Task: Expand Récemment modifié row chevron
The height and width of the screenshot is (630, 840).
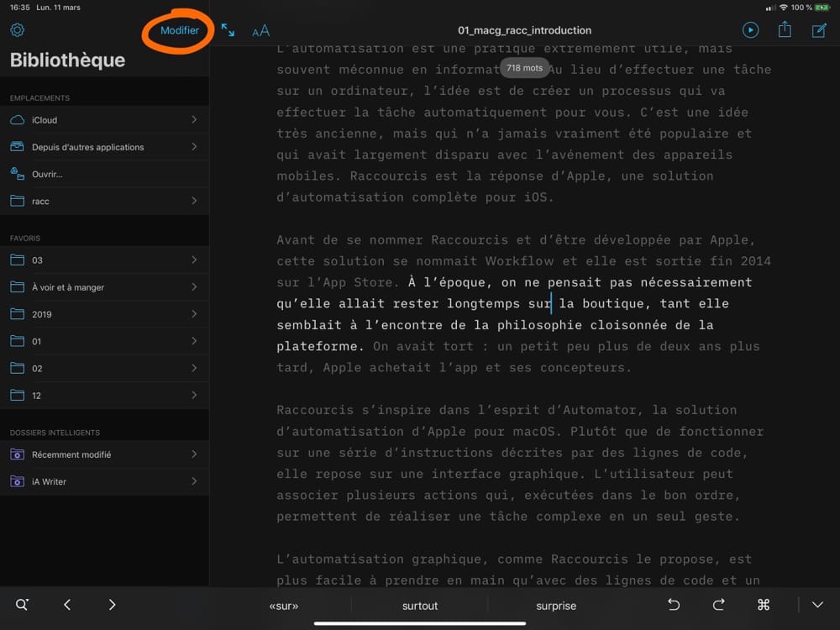Action: pos(194,454)
